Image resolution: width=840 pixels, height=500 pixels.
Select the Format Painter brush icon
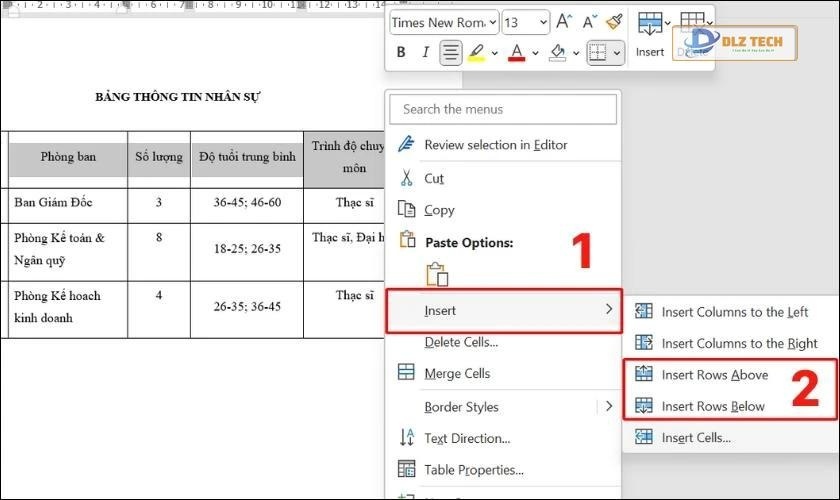613,22
